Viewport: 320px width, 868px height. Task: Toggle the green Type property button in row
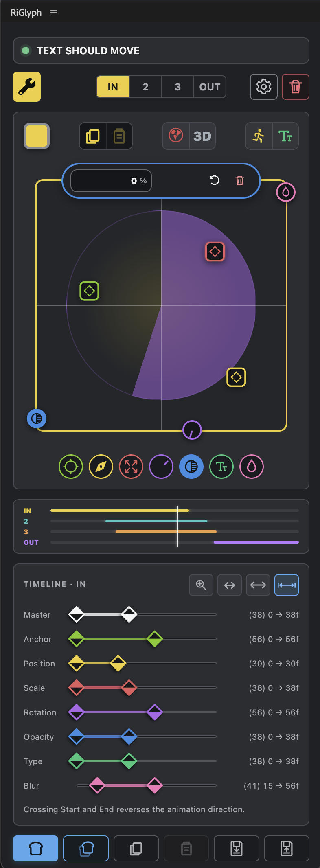(x=221, y=467)
